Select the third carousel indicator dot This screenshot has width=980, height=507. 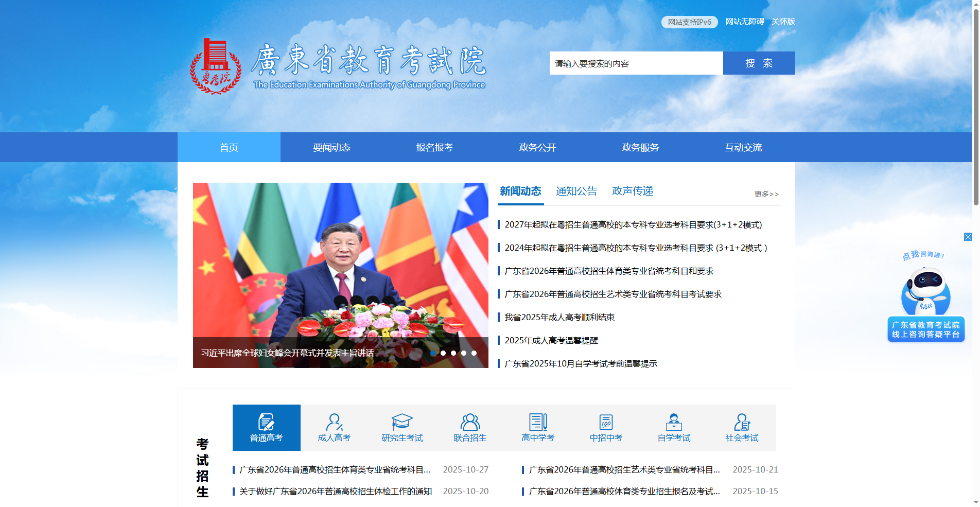(x=453, y=353)
